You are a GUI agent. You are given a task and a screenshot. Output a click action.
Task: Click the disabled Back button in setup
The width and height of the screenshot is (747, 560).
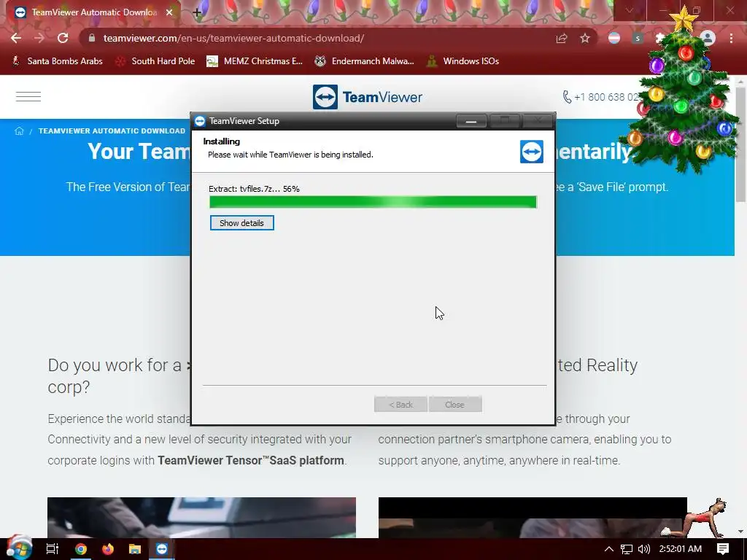click(x=400, y=404)
